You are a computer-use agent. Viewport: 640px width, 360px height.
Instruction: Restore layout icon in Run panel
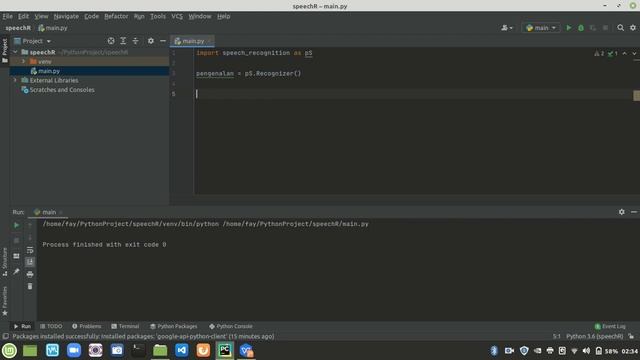tap(16, 256)
